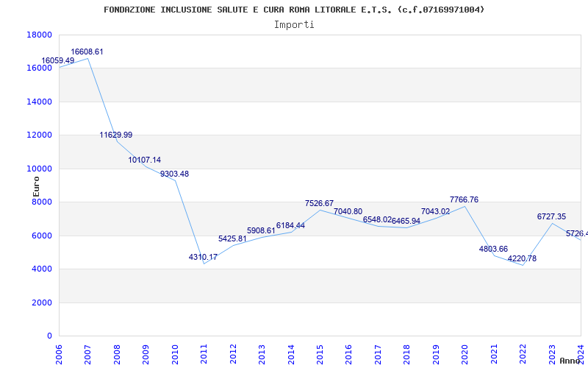The width and height of the screenshot is (588, 368).
Task: Select data label 11629.99
Action: point(116,135)
